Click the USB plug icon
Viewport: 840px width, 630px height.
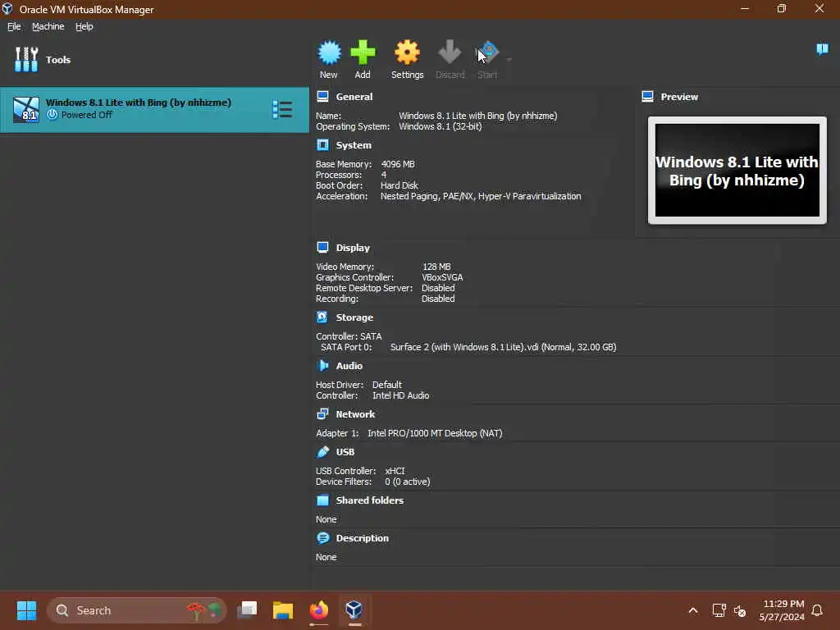click(x=322, y=452)
